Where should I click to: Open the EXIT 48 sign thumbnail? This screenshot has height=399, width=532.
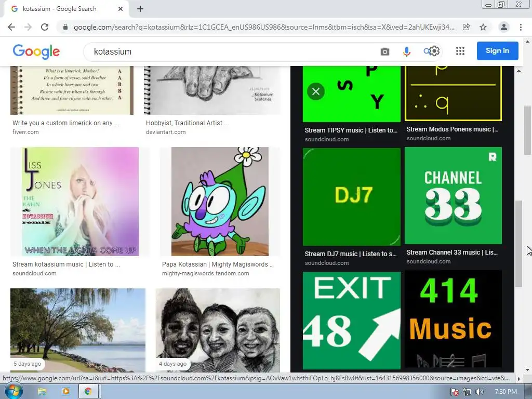[x=352, y=320]
